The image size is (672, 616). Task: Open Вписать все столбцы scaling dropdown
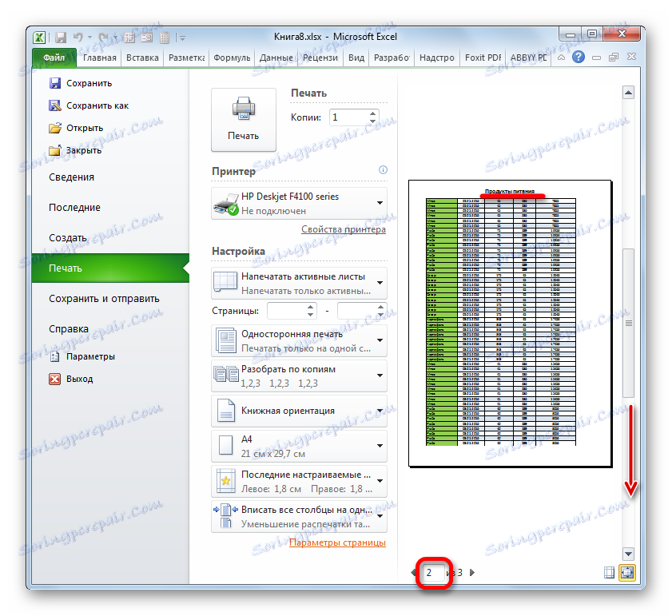(299, 517)
